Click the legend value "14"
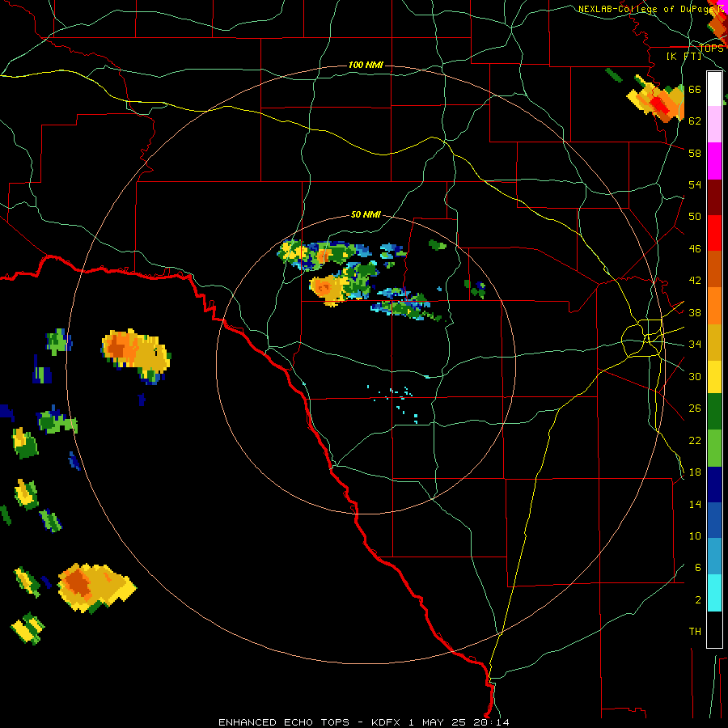This screenshot has height=728, width=728. coord(695,504)
